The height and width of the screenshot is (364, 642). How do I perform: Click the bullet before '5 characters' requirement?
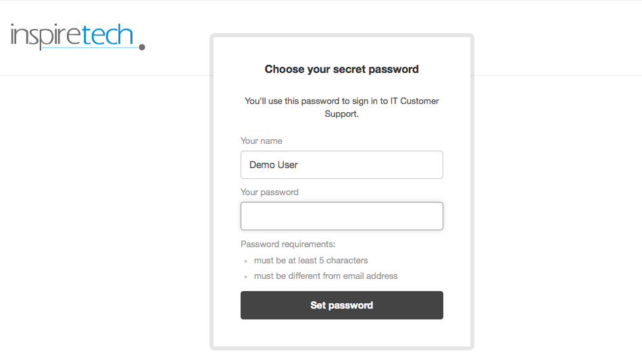pyautogui.click(x=246, y=261)
